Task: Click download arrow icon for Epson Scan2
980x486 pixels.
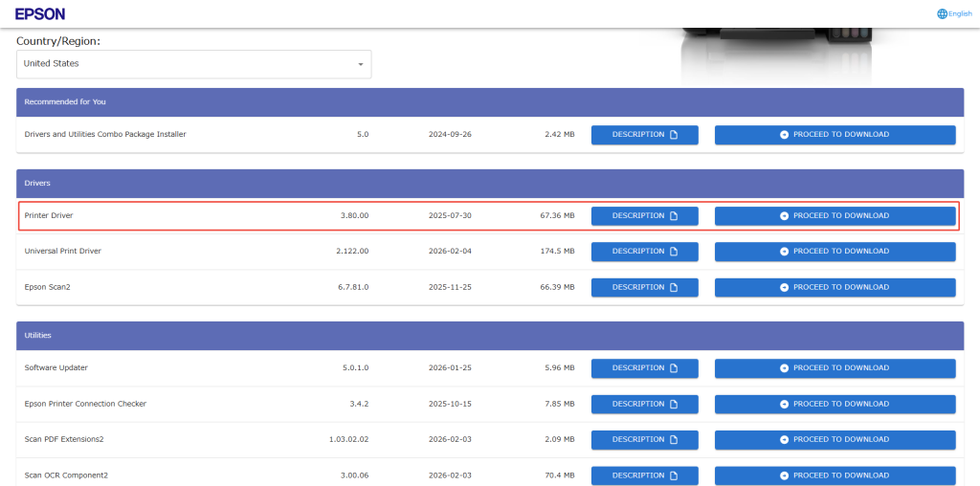Action: 785,288
